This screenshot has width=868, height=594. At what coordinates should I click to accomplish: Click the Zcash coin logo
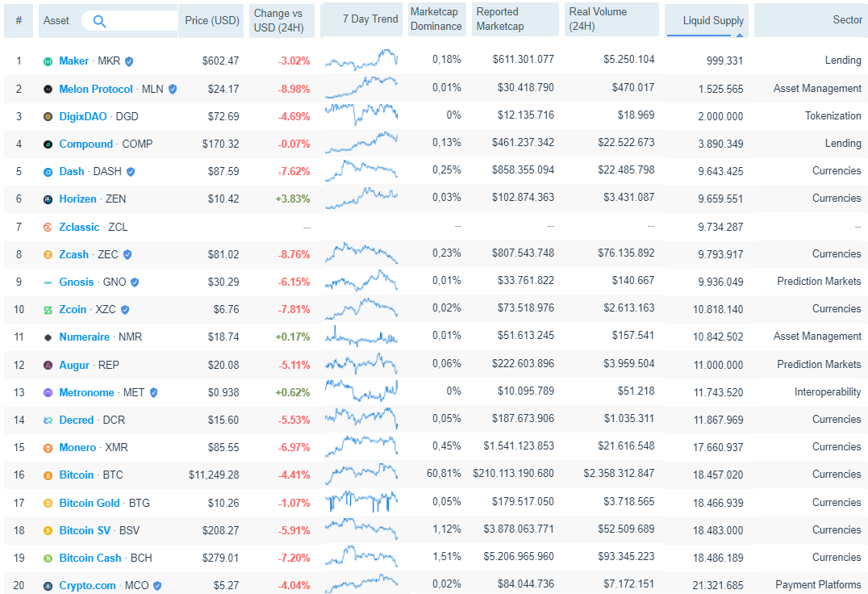tap(48, 255)
